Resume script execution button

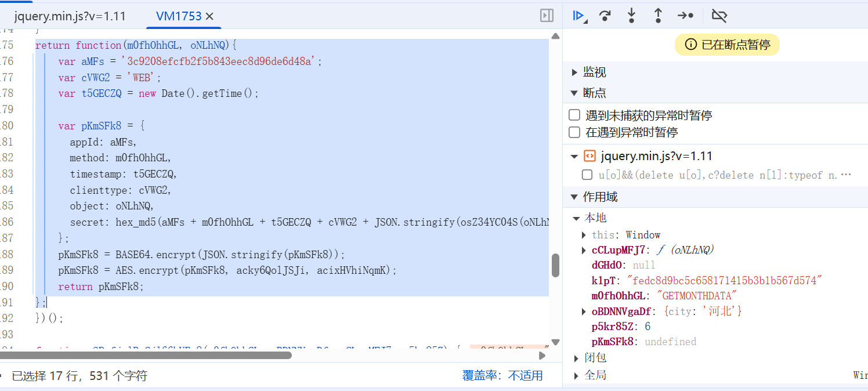point(579,16)
